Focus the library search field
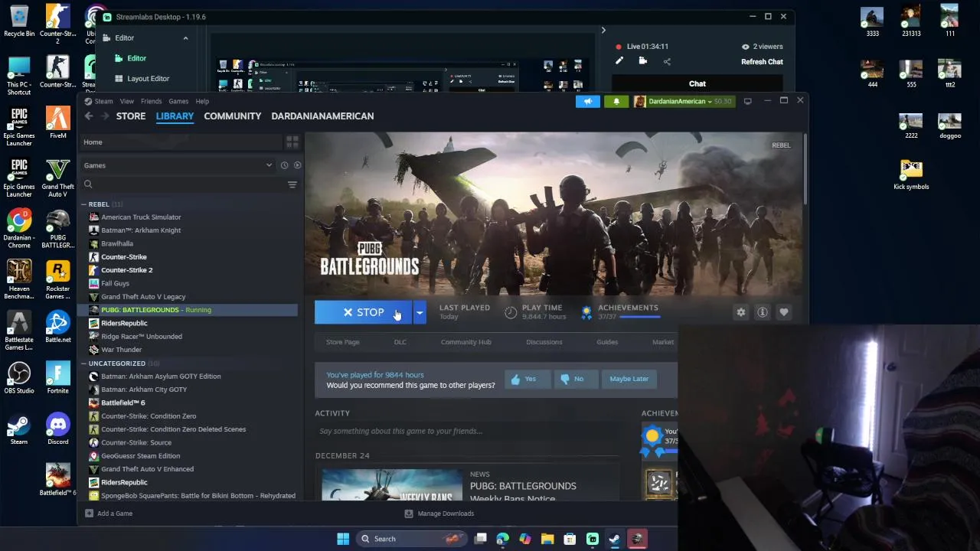The image size is (980, 551). (182, 184)
